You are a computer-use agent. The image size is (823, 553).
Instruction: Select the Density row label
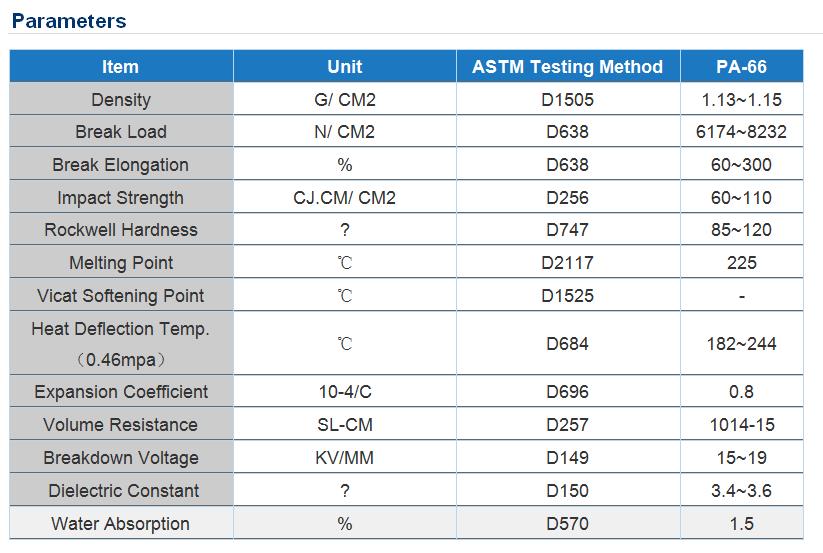tap(121, 99)
